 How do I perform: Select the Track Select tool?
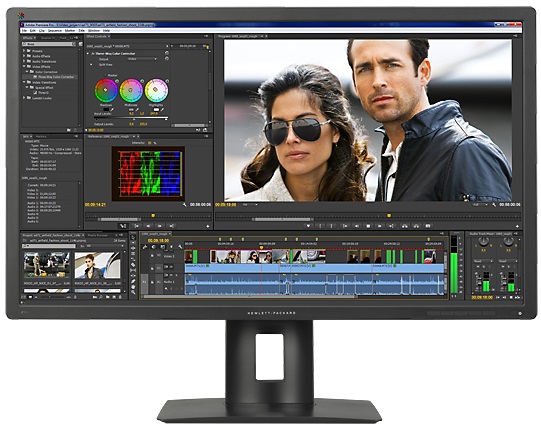133,243
